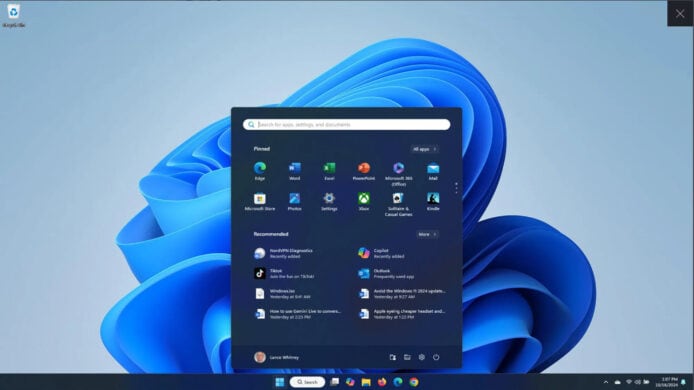694x390 pixels.
Task: Expand More recommended items
Action: pyautogui.click(x=427, y=234)
